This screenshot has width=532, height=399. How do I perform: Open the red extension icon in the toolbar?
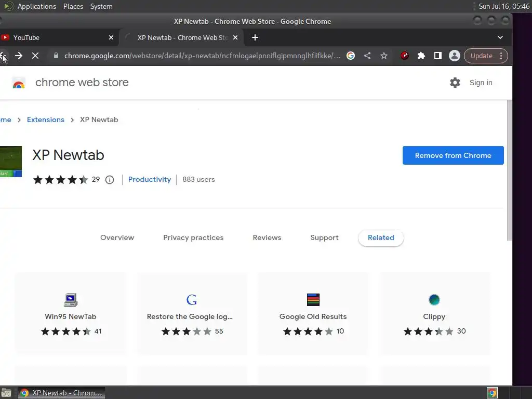coord(404,56)
